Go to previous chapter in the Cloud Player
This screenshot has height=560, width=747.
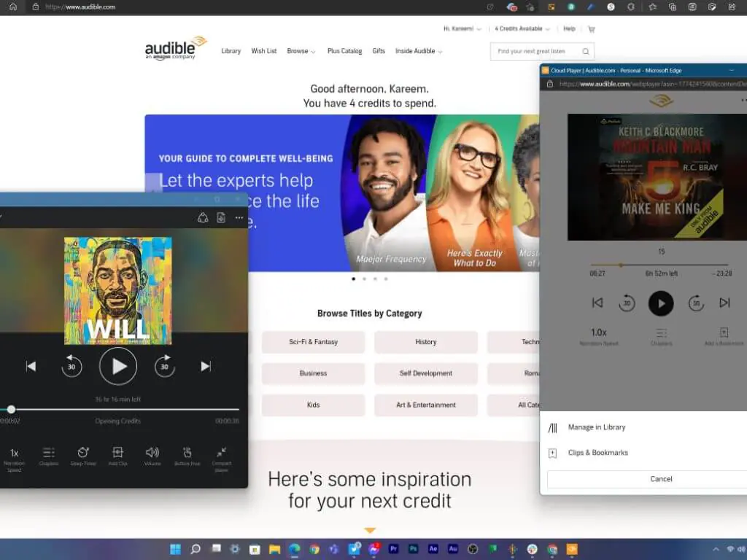[x=597, y=303]
